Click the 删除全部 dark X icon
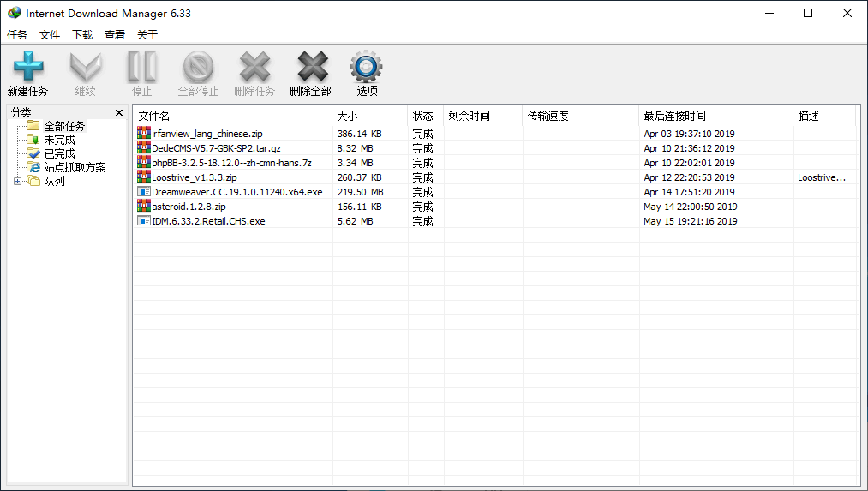The image size is (868, 491). tap(313, 67)
